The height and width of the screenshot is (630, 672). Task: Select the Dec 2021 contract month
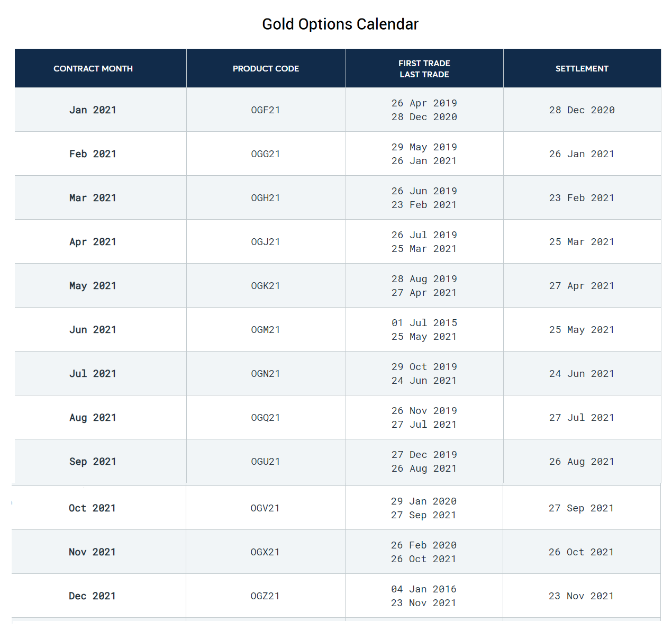point(93,596)
